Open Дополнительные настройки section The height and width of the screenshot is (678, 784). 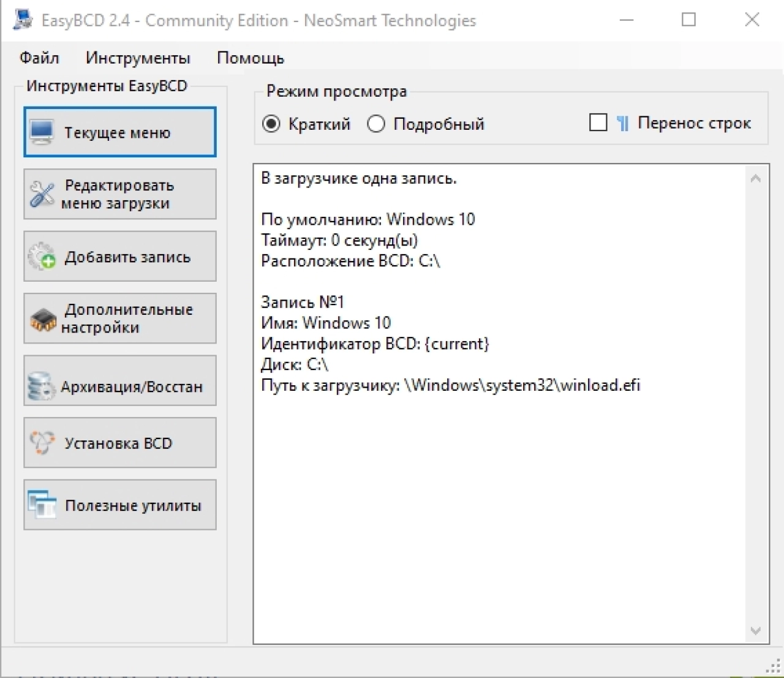pyautogui.click(x=120, y=318)
